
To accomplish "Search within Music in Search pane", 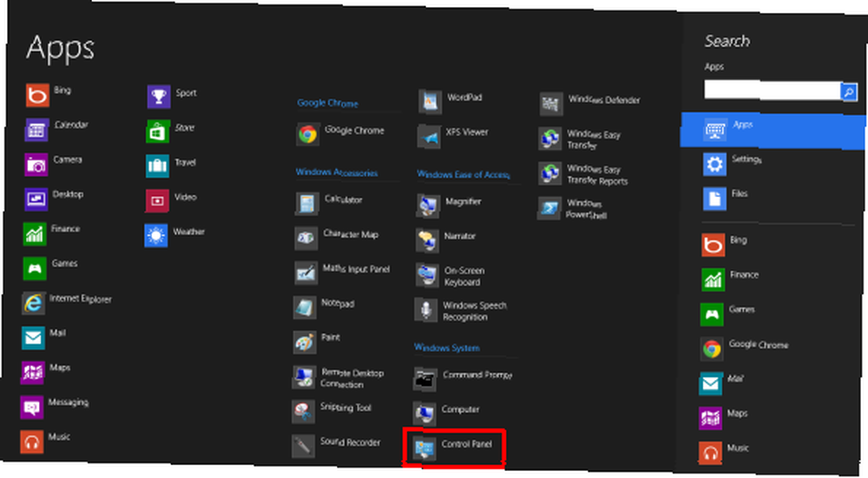I will point(724,453).
